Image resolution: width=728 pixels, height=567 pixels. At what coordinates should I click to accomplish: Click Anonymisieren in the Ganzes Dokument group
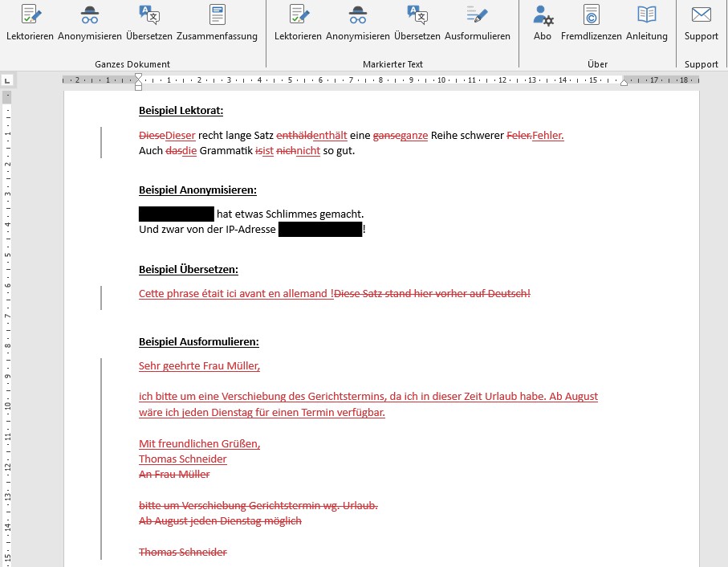(90, 22)
